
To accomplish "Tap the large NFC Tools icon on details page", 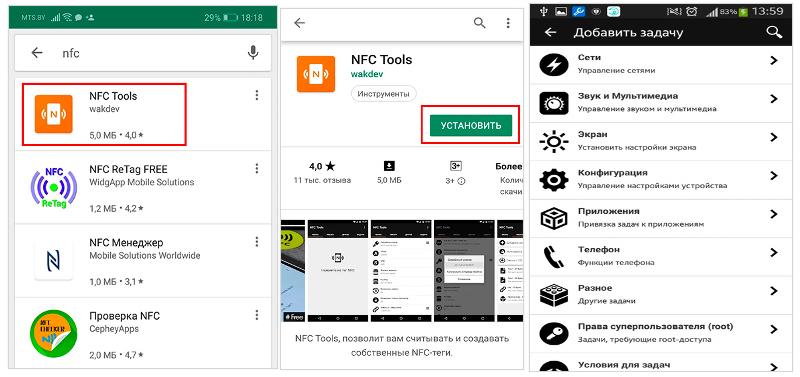I will click(x=316, y=74).
